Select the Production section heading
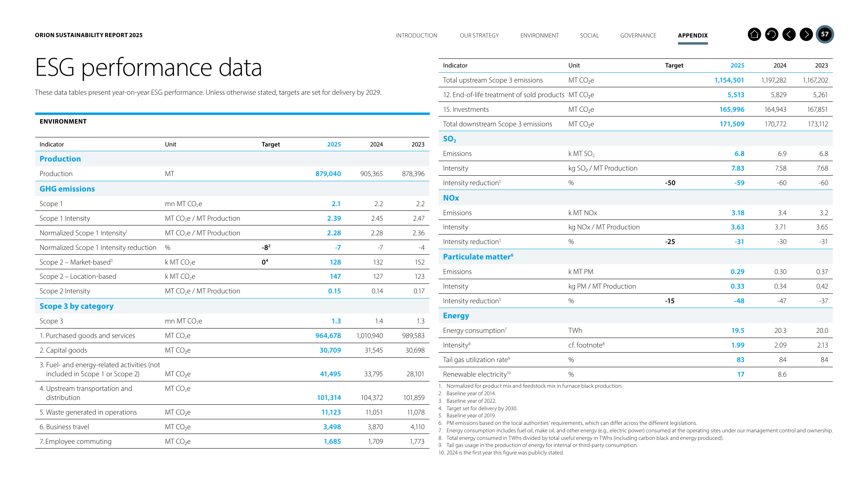Image resolution: width=868 pixels, height=490 pixels. coord(60,159)
